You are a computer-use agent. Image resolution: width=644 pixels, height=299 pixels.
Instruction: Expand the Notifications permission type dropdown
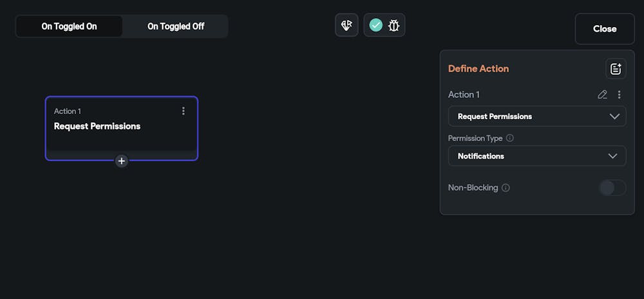(x=537, y=156)
